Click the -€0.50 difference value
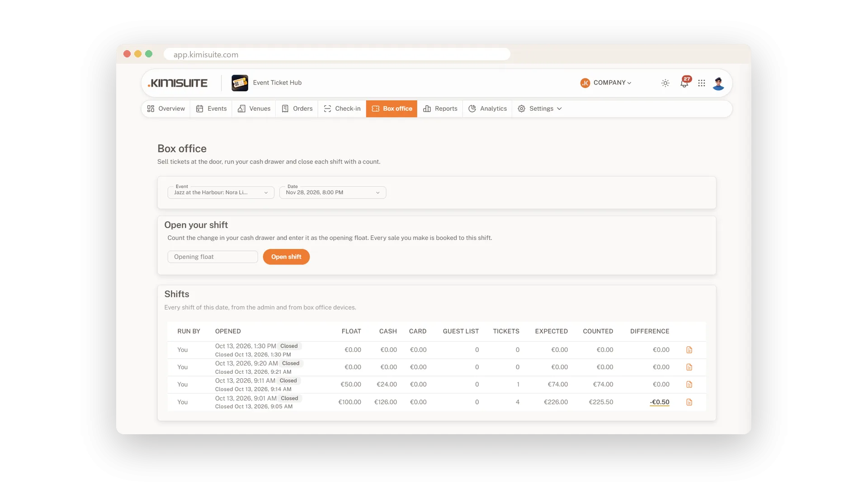The width and height of the screenshot is (868, 488). pos(660,402)
